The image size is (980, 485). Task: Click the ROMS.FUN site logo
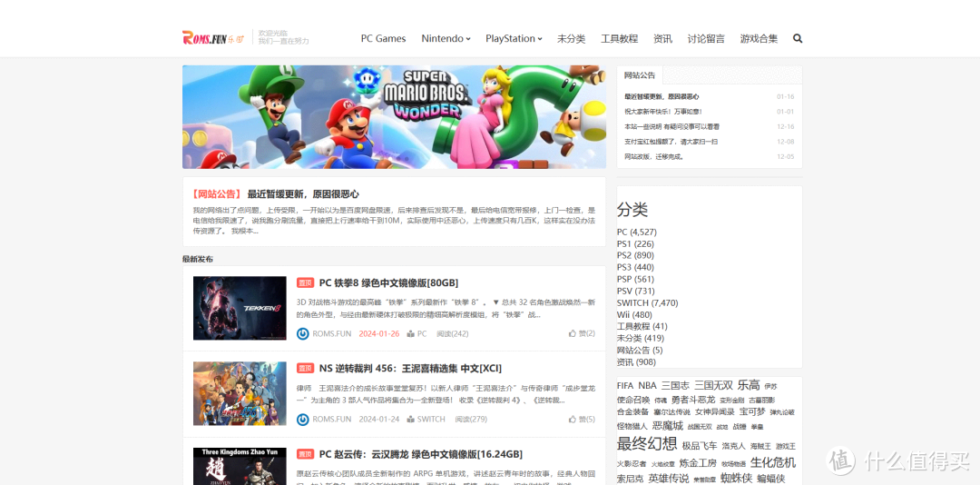pos(213,38)
